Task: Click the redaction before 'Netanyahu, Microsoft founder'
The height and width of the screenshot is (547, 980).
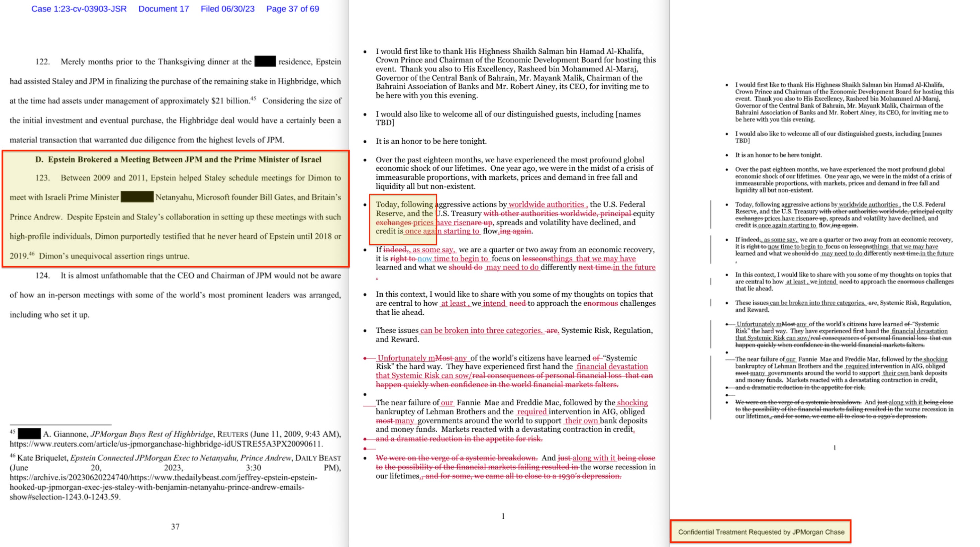Action: [137, 197]
